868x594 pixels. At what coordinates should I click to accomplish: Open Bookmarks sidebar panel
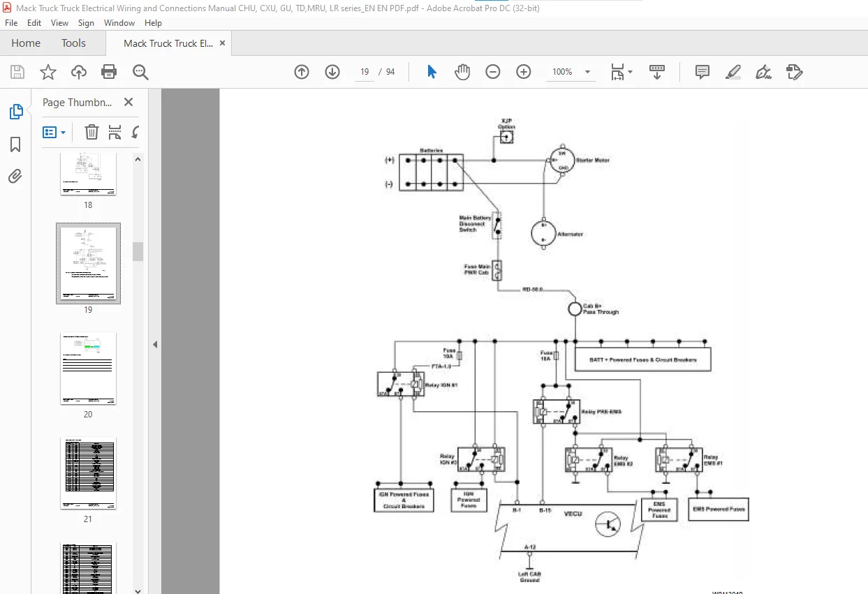[x=15, y=144]
